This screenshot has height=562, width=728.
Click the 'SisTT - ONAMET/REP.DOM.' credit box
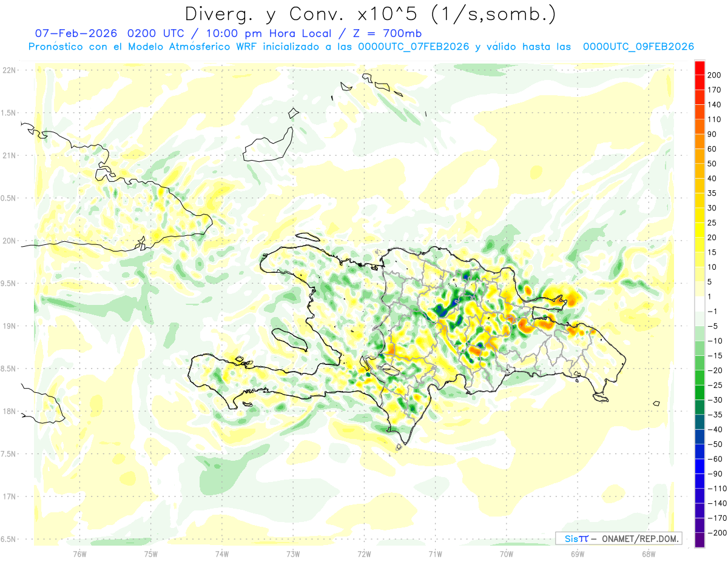[618, 538]
